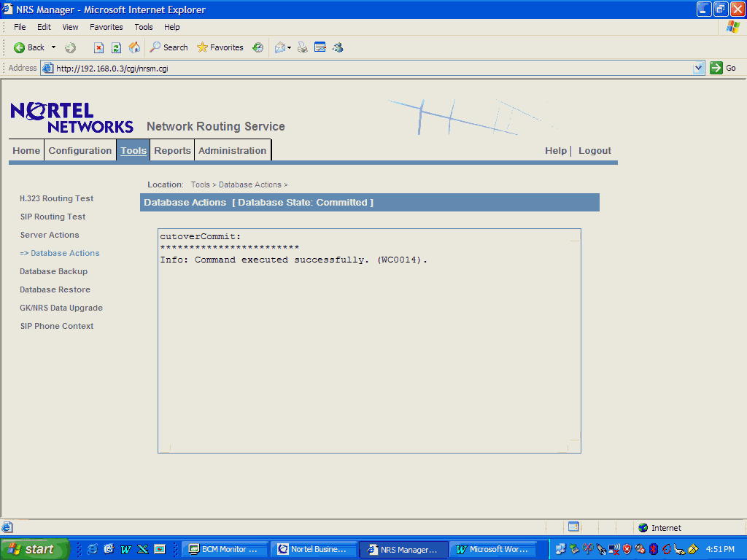This screenshot has width=747, height=560.
Task: Open the Favorites menu in menu bar
Action: (107, 27)
